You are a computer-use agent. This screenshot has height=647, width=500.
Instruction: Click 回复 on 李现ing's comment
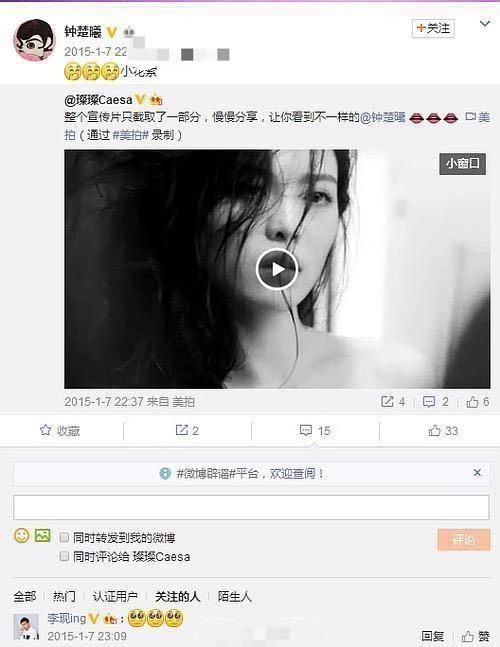click(432, 636)
